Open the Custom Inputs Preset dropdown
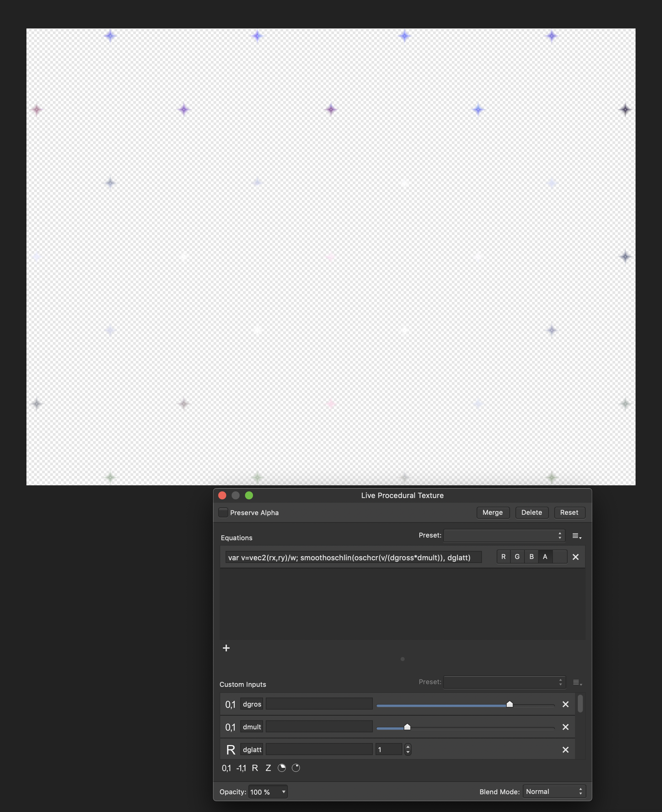Image resolution: width=662 pixels, height=812 pixels. tap(504, 682)
